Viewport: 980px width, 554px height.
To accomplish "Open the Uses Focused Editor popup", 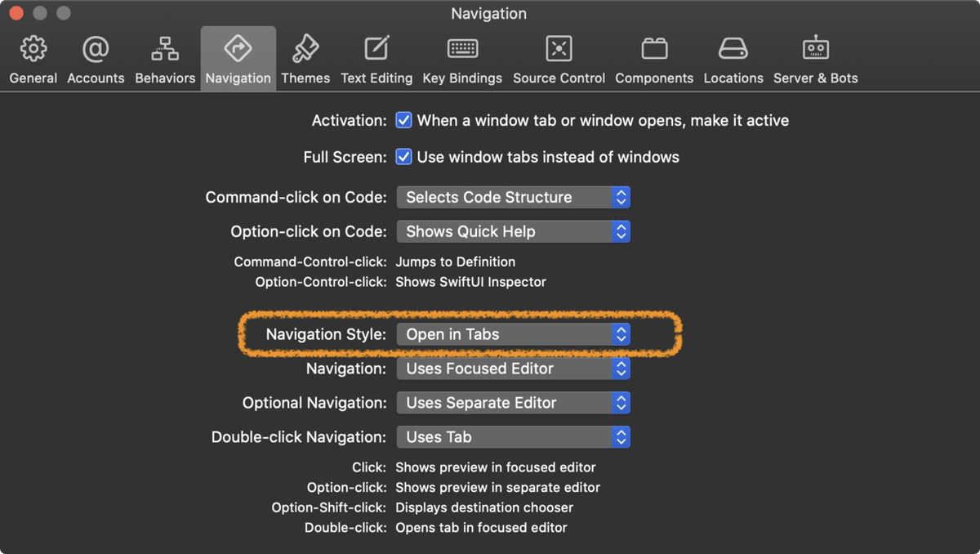I will click(x=513, y=369).
